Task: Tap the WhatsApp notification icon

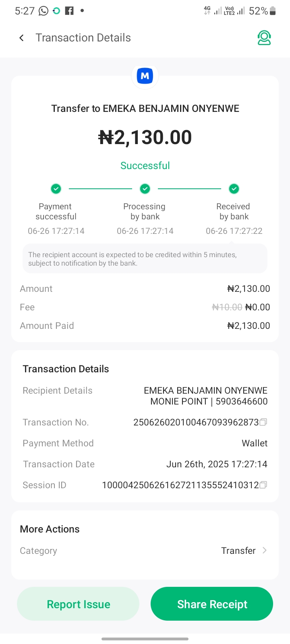Action: 43,11
